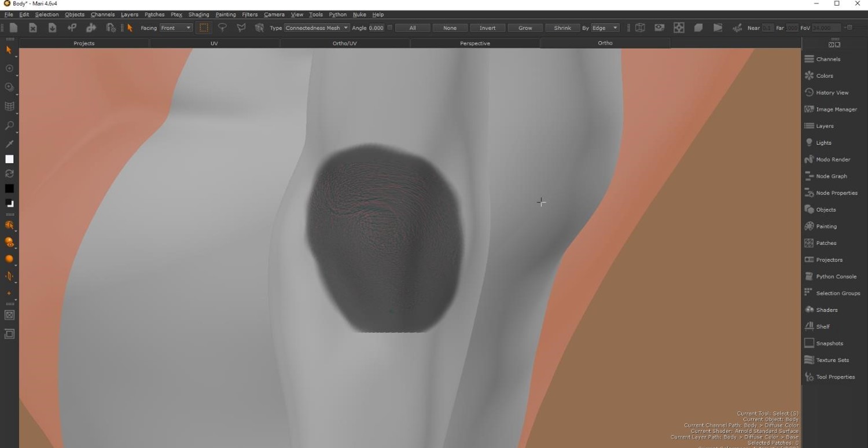Open the Nuke menu
Viewport: 868px width, 448px height.
359,14
